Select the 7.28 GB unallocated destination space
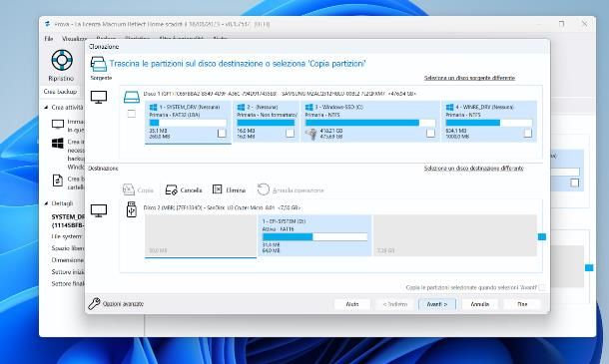The height and width of the screenshot is (364, 609). tap(455, 235)
